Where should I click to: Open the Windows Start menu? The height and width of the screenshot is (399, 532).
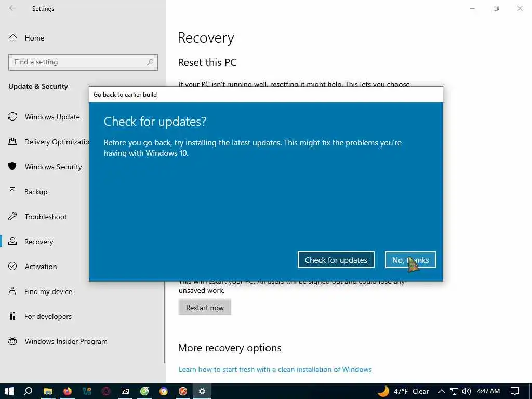tap(9, 391)
